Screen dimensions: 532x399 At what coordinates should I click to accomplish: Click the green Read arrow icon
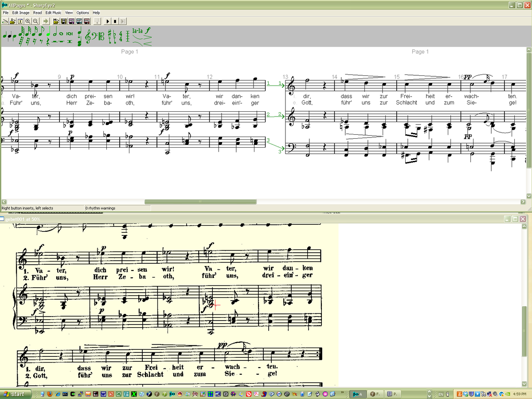coord(46,21)
